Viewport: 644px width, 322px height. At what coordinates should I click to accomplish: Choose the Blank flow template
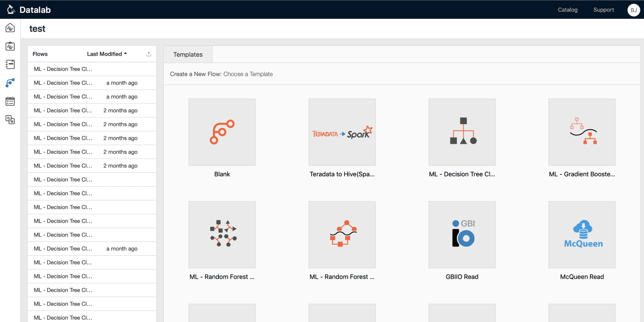(222, 132)
